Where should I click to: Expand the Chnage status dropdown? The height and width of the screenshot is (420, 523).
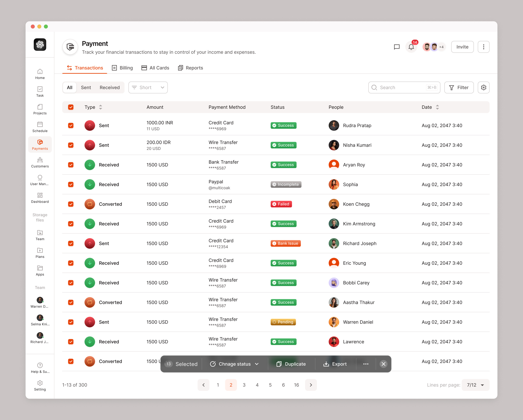click(234, 364)
